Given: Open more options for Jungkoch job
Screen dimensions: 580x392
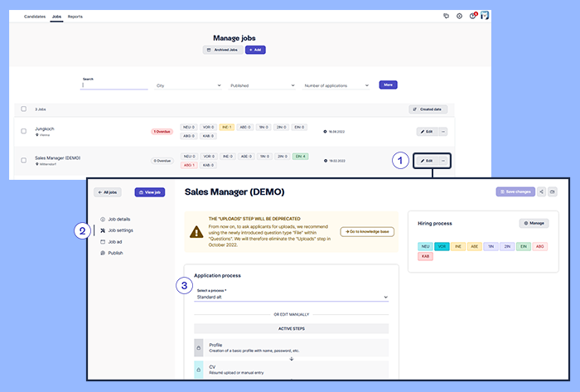Looking at the screenshot, I should [x=443, y=131].
